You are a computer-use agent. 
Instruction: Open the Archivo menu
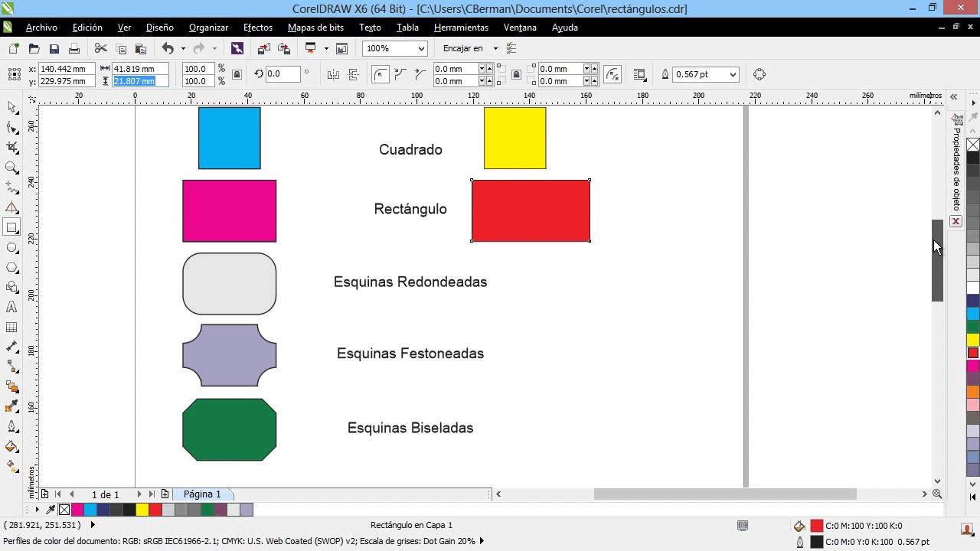(x=41, y=28)
